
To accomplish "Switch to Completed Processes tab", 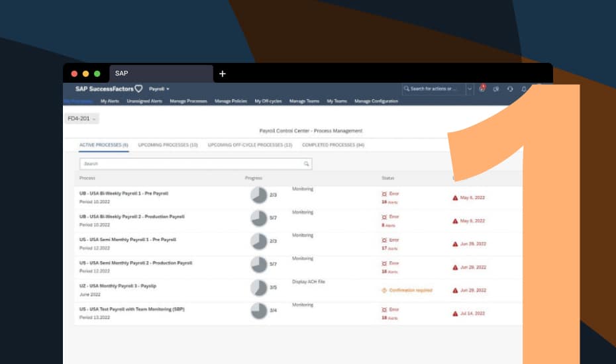I will (x=333, y=145).
